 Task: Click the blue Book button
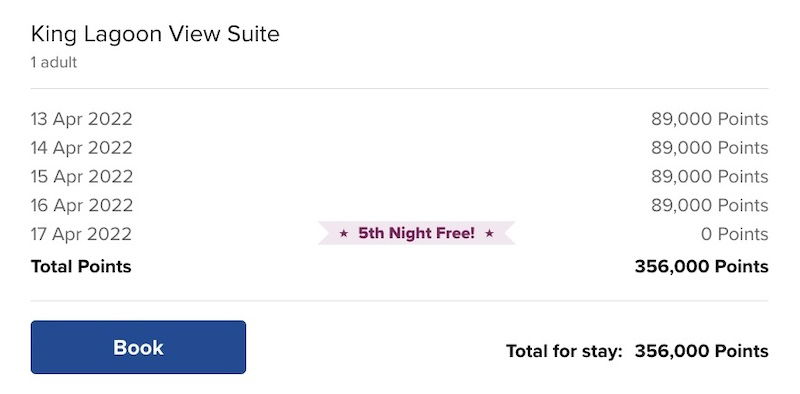pos(138,347)
